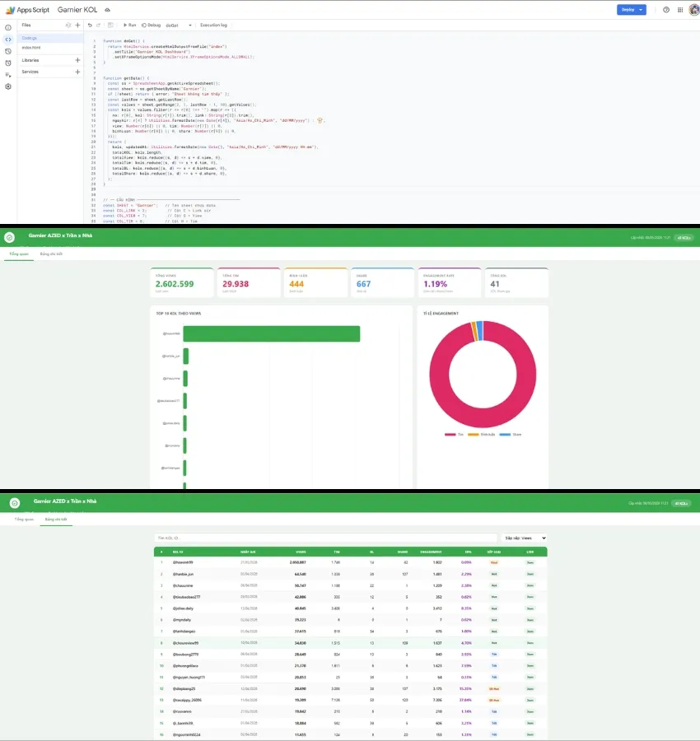Open the index.html file
Viewport: 700px width, 741px height.
50,48
